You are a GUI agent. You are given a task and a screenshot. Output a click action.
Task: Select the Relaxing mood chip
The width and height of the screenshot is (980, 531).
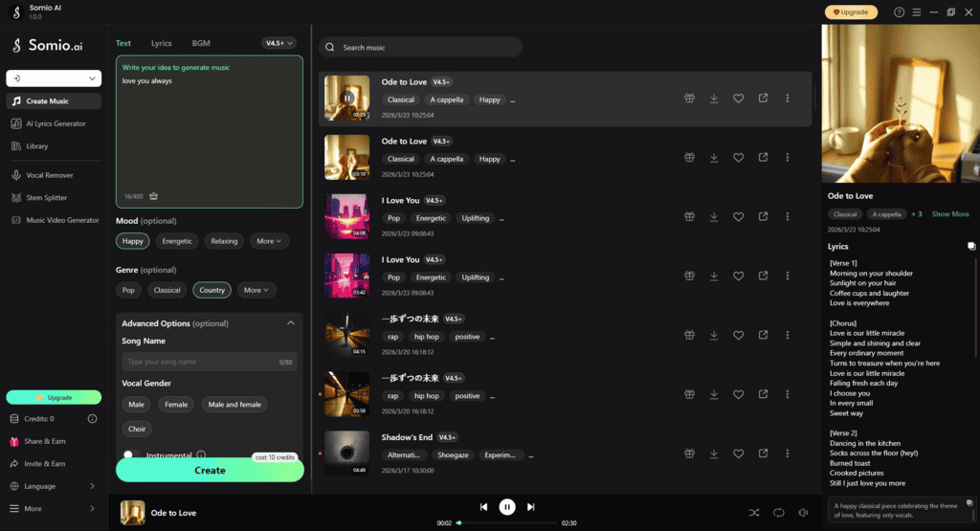pos(224,241)
